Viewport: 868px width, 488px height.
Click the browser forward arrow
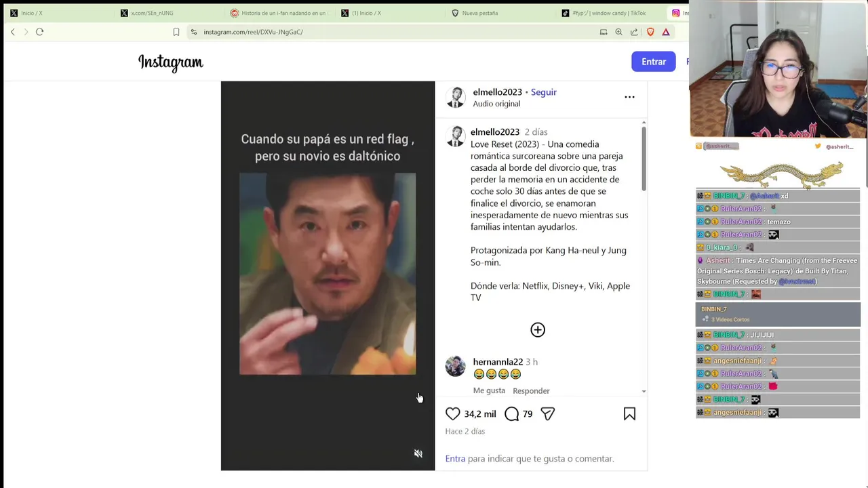click(x=26, y=32)
